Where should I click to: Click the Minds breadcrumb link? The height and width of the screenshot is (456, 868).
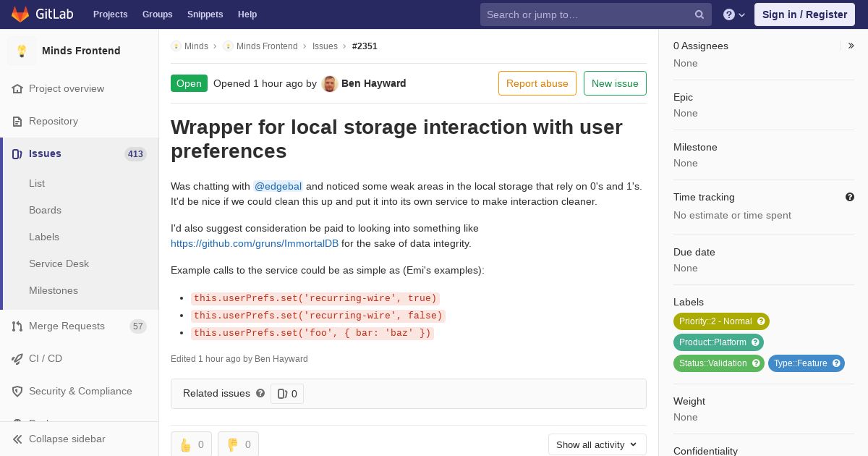pos(196,46)
